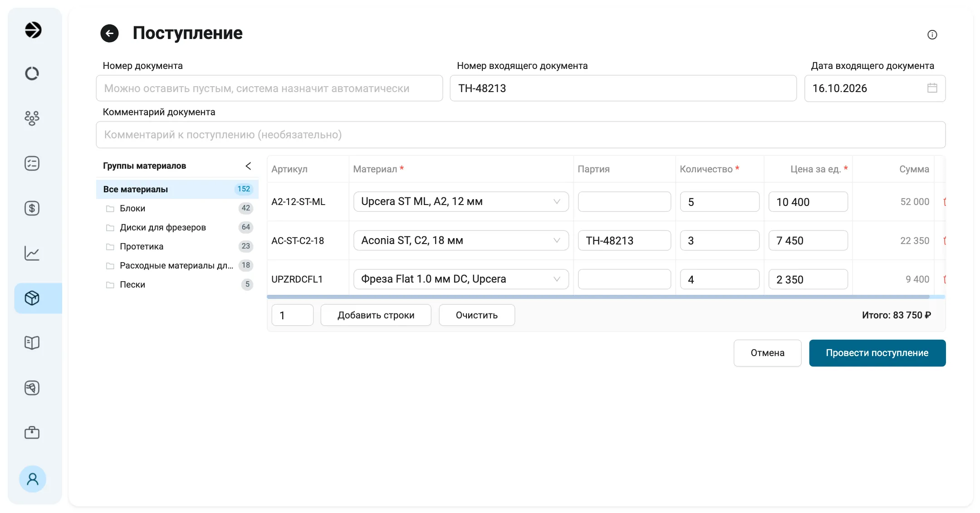
Task: Select the Протетика material group
Action: click(177, 246)
